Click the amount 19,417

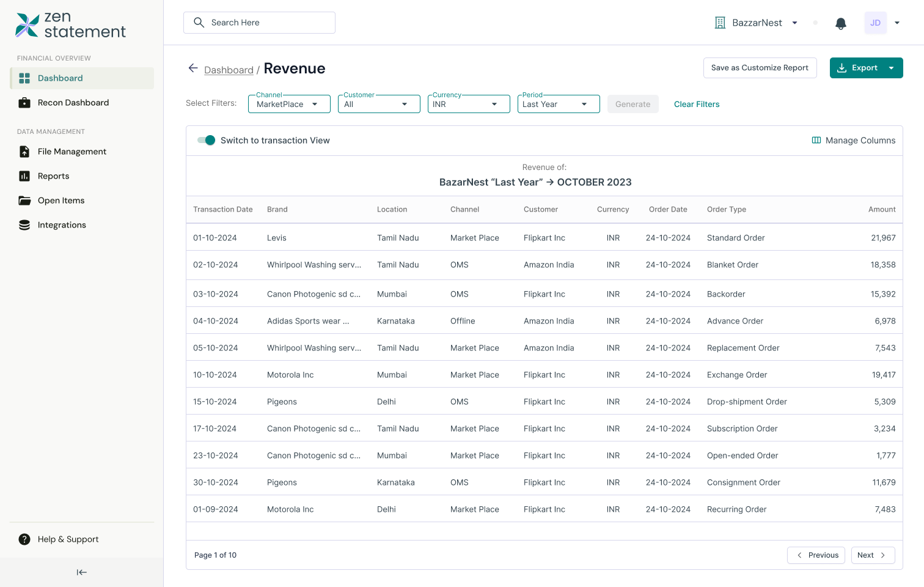[x=884, y=375]
